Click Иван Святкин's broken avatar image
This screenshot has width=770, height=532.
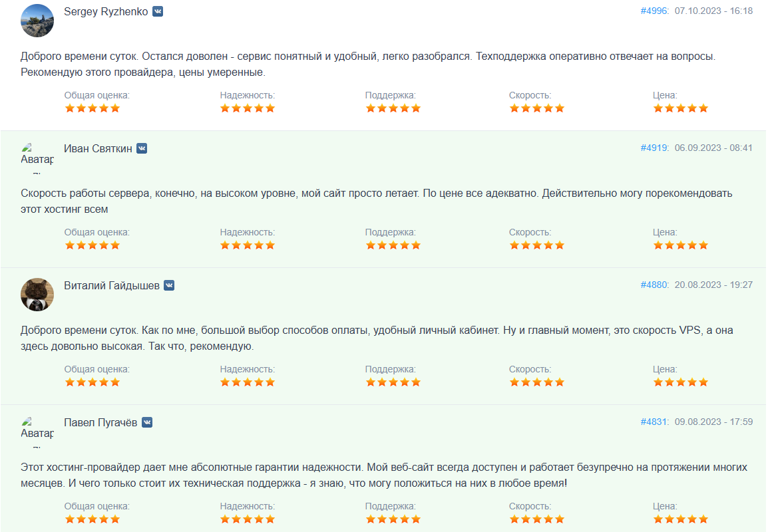(37, 158)
